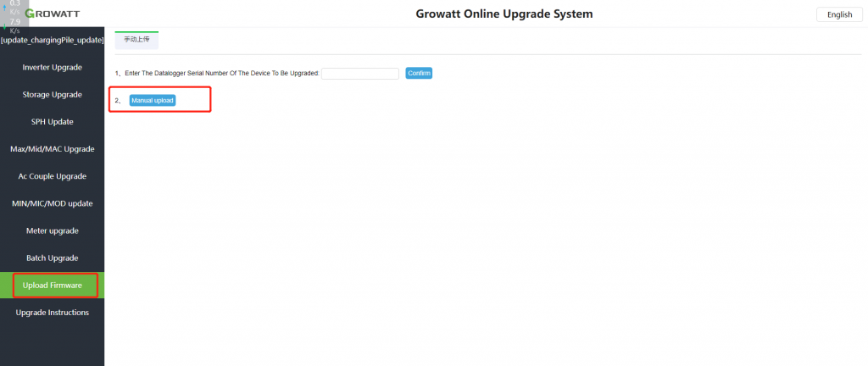Open the Storage Upgrade section
Screen dimensions: 868x366
(x=52, y=95)
